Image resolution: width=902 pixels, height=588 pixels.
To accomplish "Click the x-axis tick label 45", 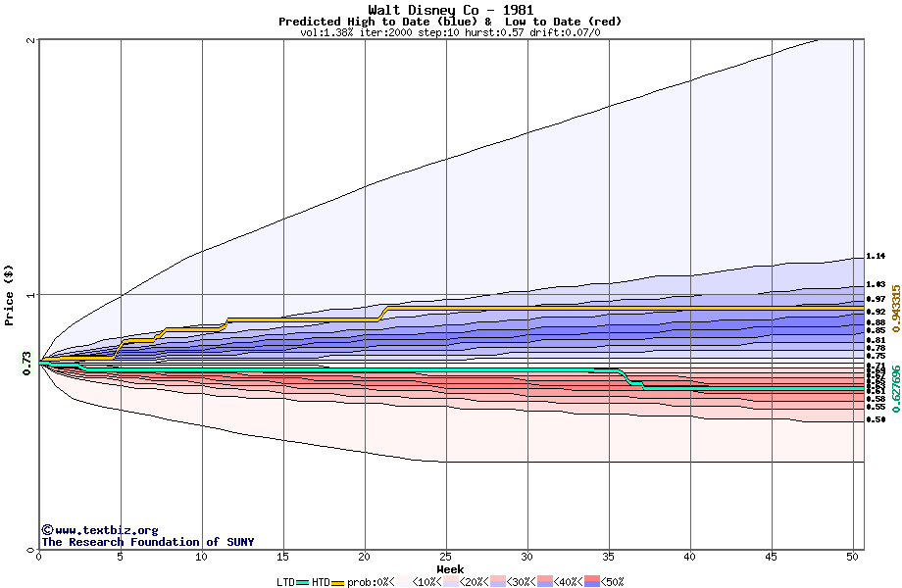I will [x=772, y=557].
